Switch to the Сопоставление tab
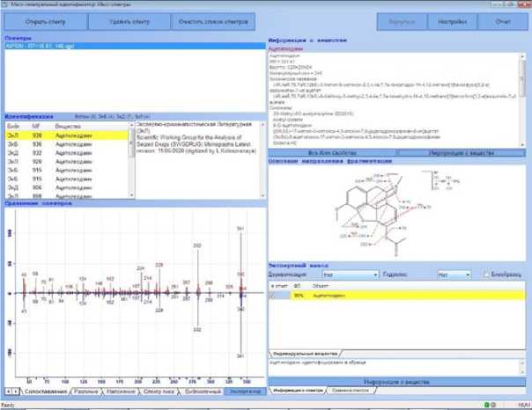Image resolution: width=532 pixels, height=410 pixels. (46, 392)
